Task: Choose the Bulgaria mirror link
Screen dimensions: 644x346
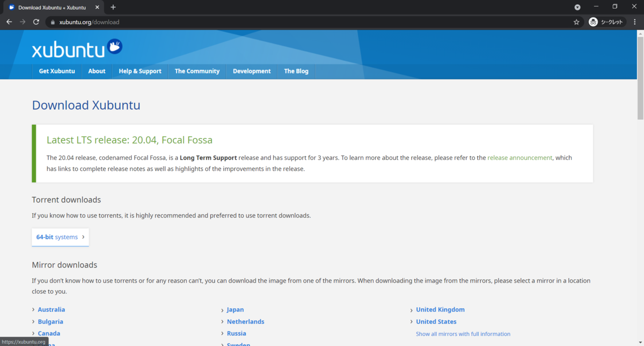Action: click(50, 322)
